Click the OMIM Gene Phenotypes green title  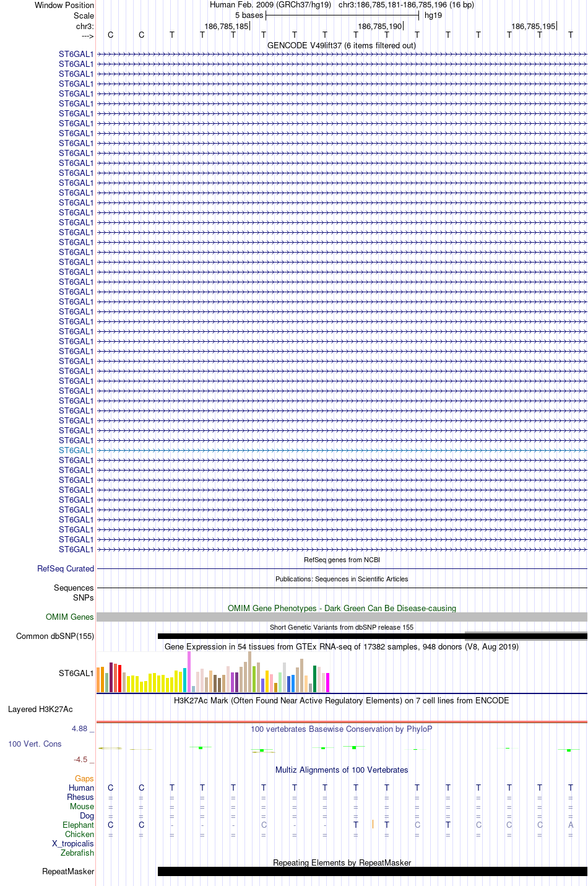[x=342, y=608]
